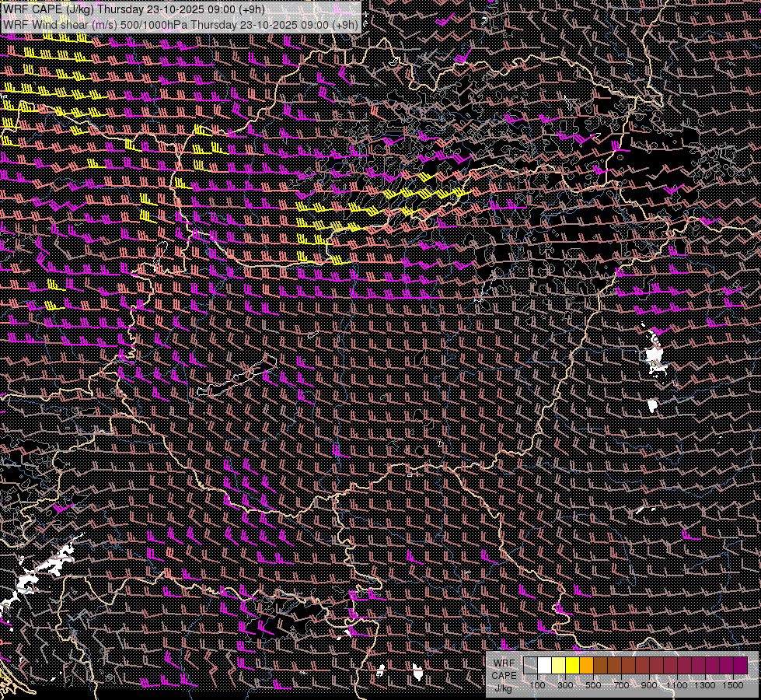Click the 300 tick label on the legend
Image resolution: width=761 pixels, height=700 pixels.
click(565, 685)
